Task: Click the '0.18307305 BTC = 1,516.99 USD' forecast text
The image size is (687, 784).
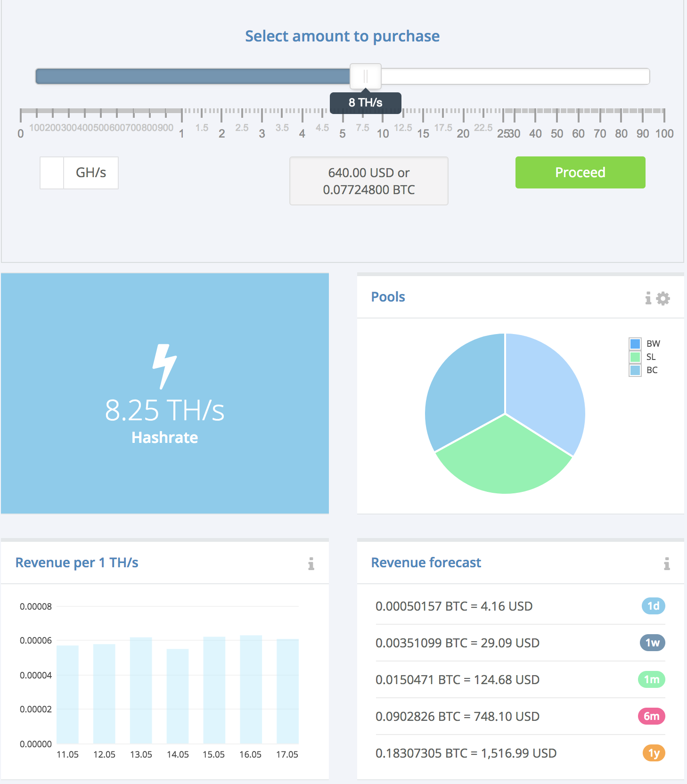Action: pos(466,753)
